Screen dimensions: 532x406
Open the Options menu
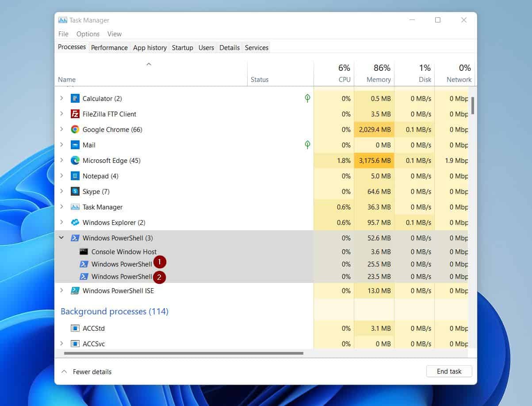click(x=88, y=34)
